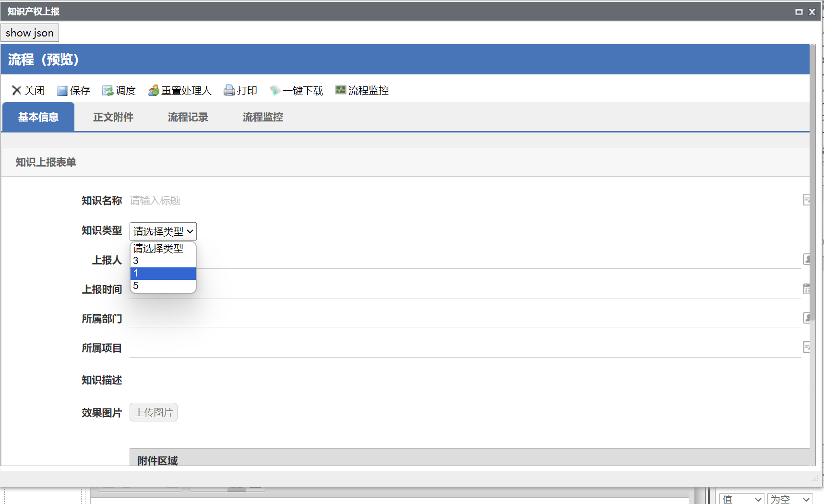Screen dimensions: 824x504
Task: Click the 附件区域 section header
Action: coord(469,458)
